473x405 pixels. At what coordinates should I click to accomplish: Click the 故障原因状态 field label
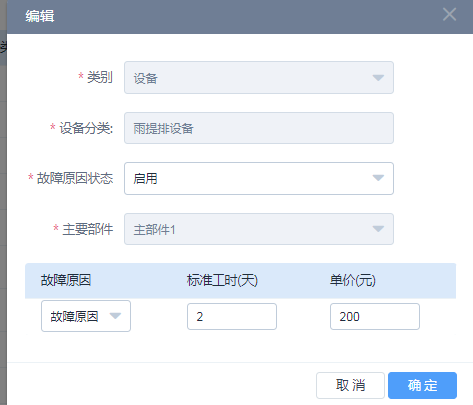[75, 178]
